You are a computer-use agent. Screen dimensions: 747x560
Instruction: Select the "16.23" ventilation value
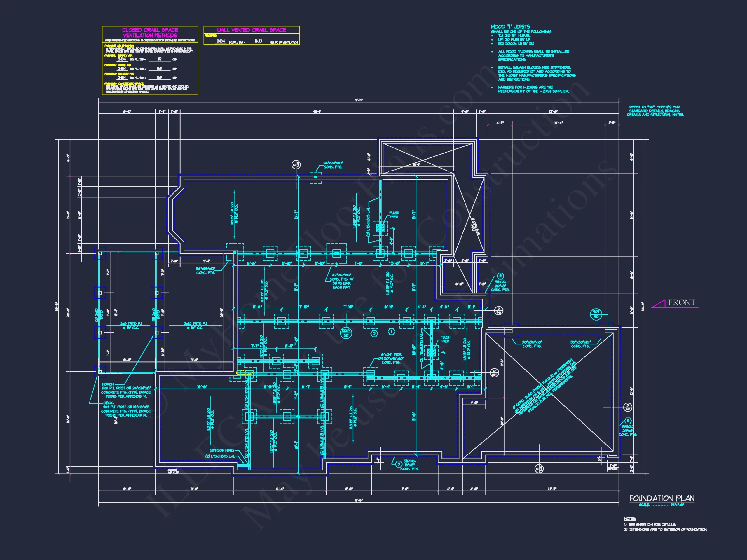click(x=258, y=41)
